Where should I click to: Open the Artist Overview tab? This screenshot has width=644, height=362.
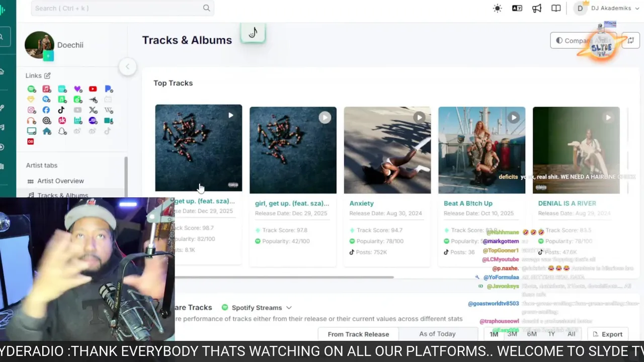pyautogui.click(x=60, y=181)
